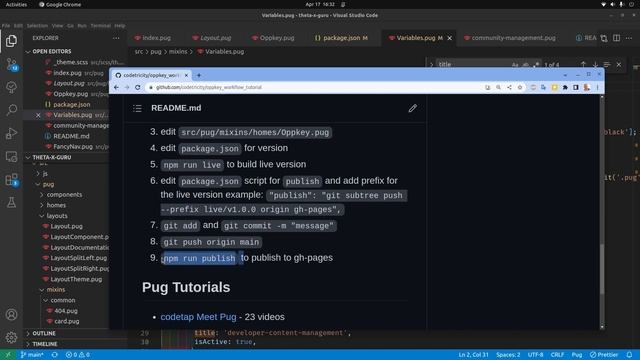Open LayoutTheme.pug in file tree
This screenshot has width=640, height=360.
pyautogui.click(x=76, y=280)
